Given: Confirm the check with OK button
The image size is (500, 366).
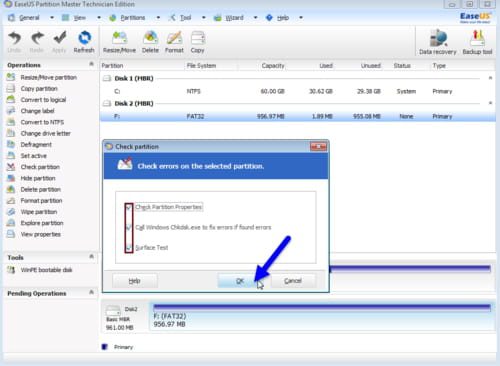Looking at the screenshot, I should (x=240, y=281).
